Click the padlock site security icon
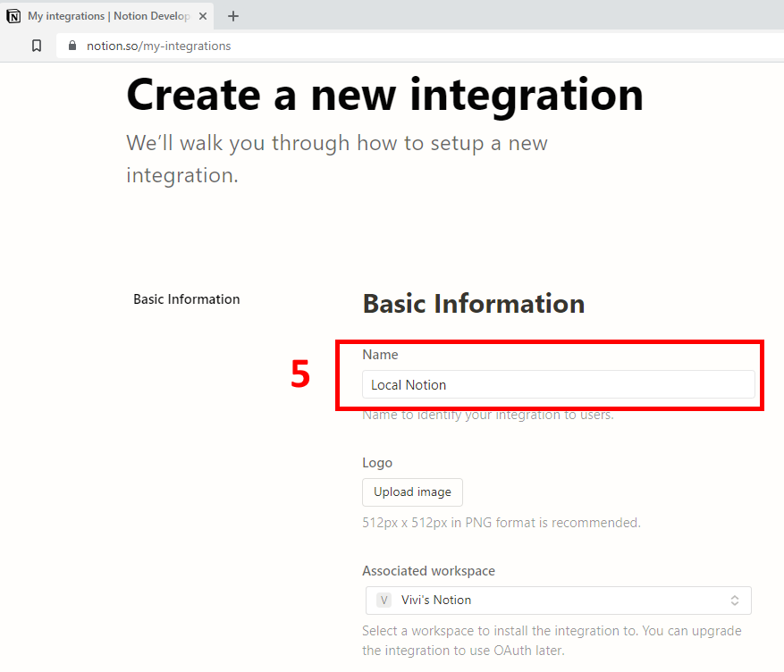Screen dimensions: 784x672 (x=73, y=46)
